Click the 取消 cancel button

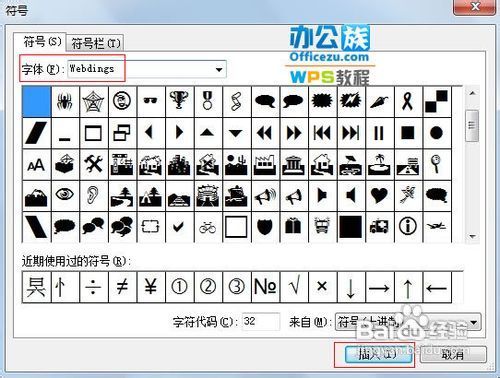453,354
